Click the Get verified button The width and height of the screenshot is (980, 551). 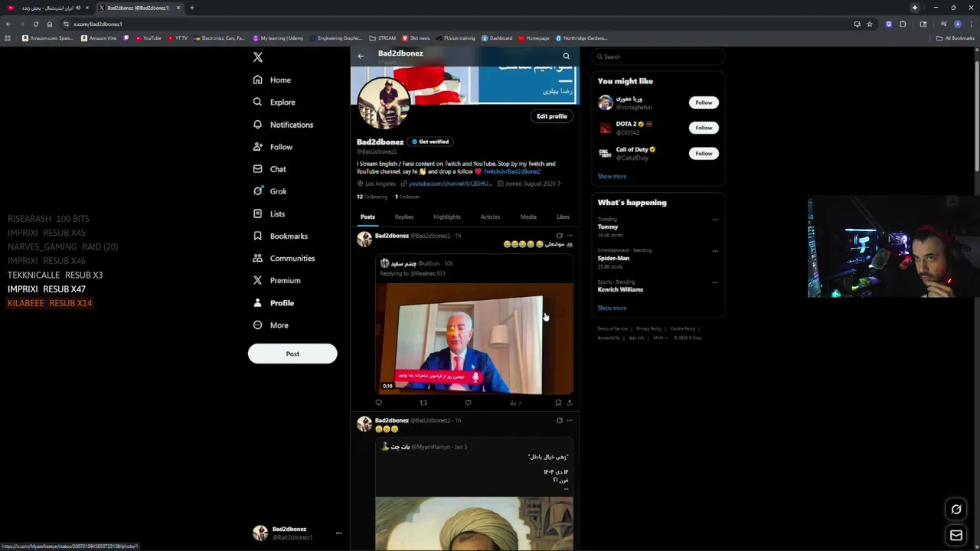pos(430,142)
